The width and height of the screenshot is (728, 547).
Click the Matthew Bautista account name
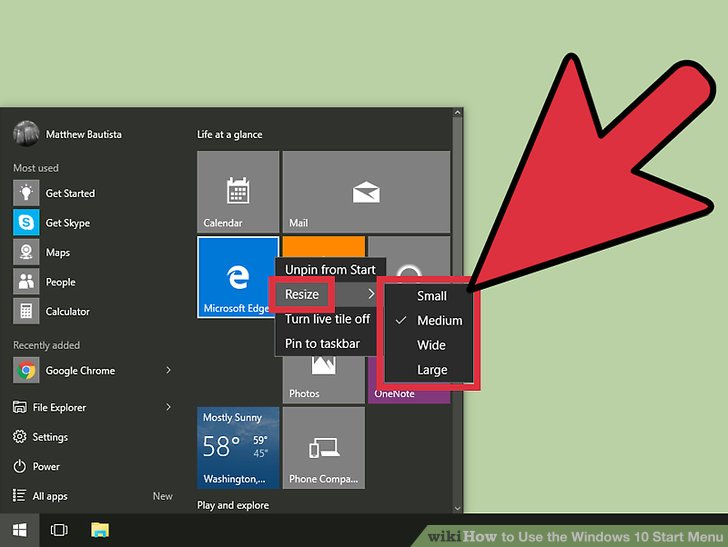84,134
